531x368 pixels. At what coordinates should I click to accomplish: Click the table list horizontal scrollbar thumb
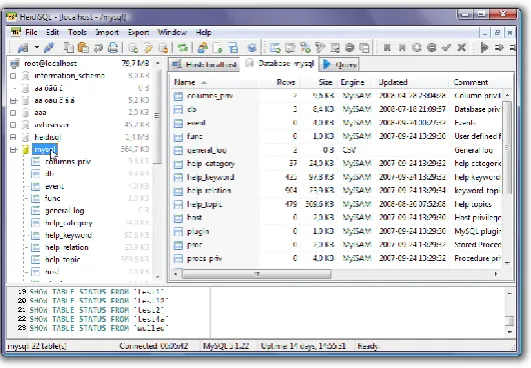(x=256, y=274)
